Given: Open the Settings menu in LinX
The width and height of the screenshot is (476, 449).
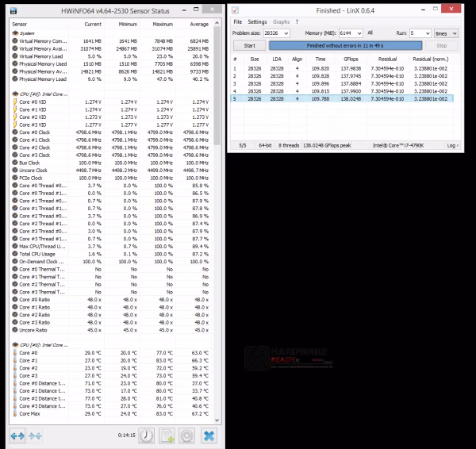Looking at the screenshot, I should pyautogui.click(x=257, y=22).
